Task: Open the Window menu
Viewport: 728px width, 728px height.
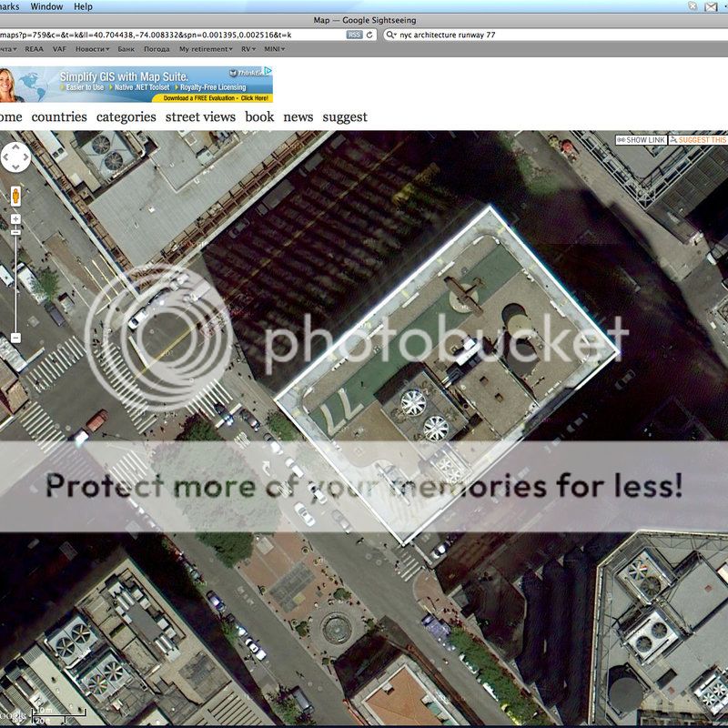Action: pyautogui.click(x=46, y=6)
